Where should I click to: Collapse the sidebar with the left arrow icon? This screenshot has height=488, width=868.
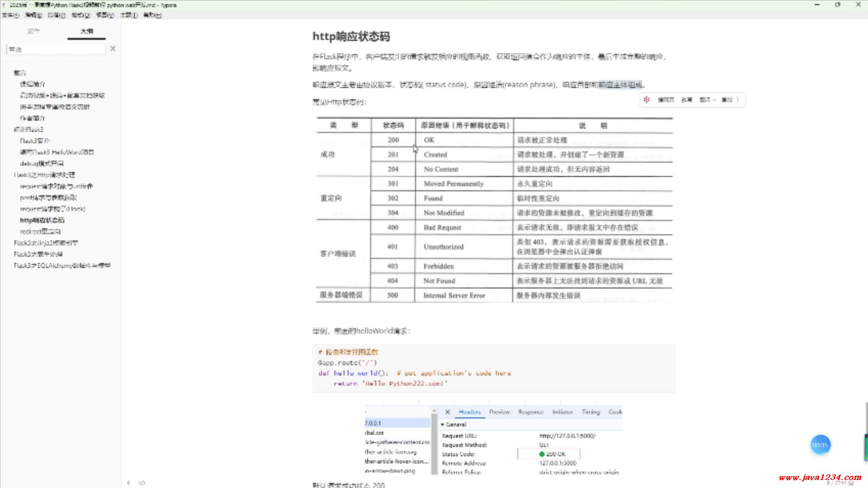pos(129,483)
